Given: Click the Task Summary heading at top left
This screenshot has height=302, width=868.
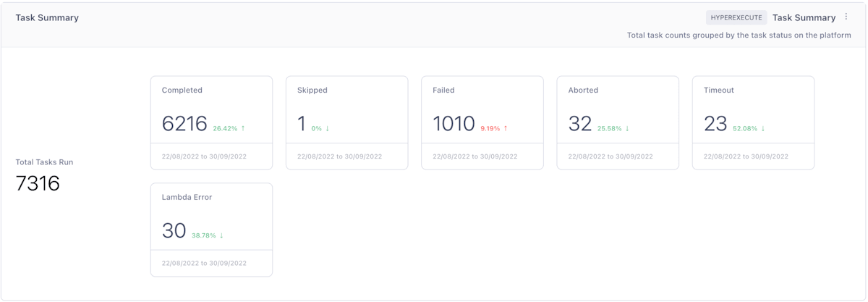Looking at the screenshot, I should (47, 17).
